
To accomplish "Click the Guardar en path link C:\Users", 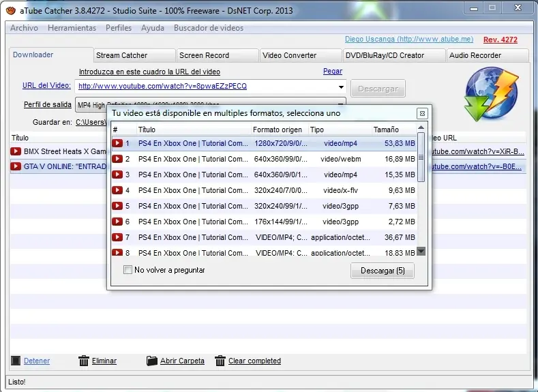I will click(91, 122).
